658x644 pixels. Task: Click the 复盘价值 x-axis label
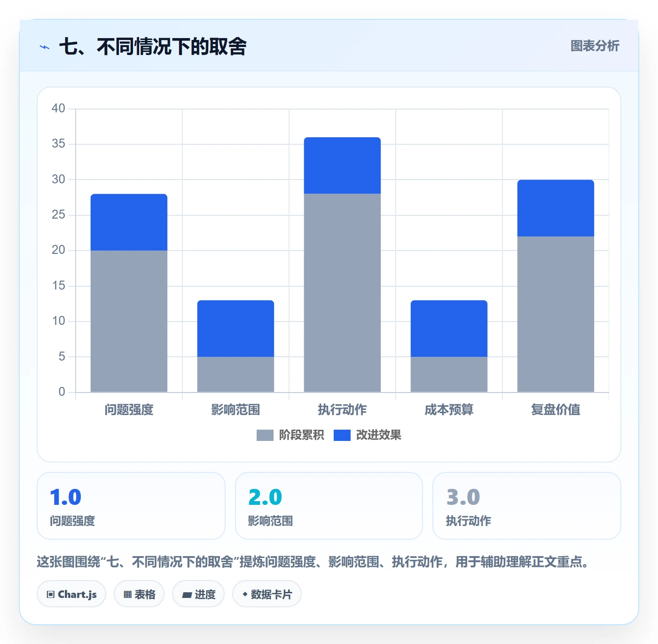[556, 410]
